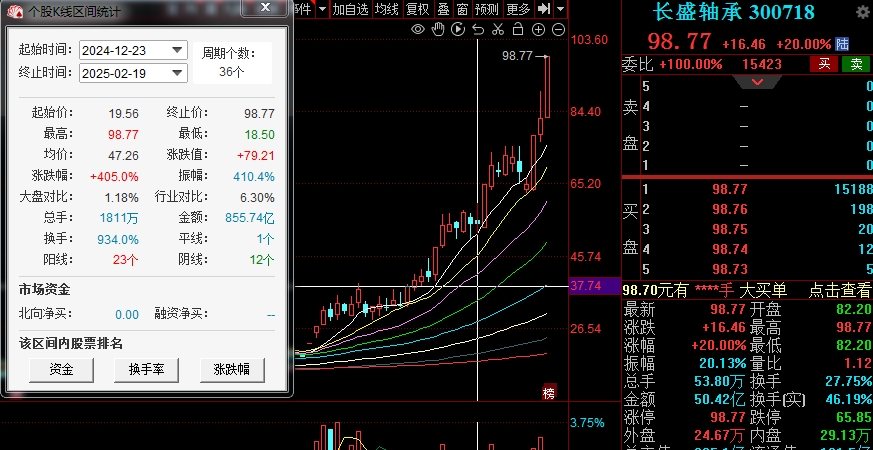Click the 外盘 24.67万 value
The width and height of the screenshot is (873, 450).
pos(719,435)
